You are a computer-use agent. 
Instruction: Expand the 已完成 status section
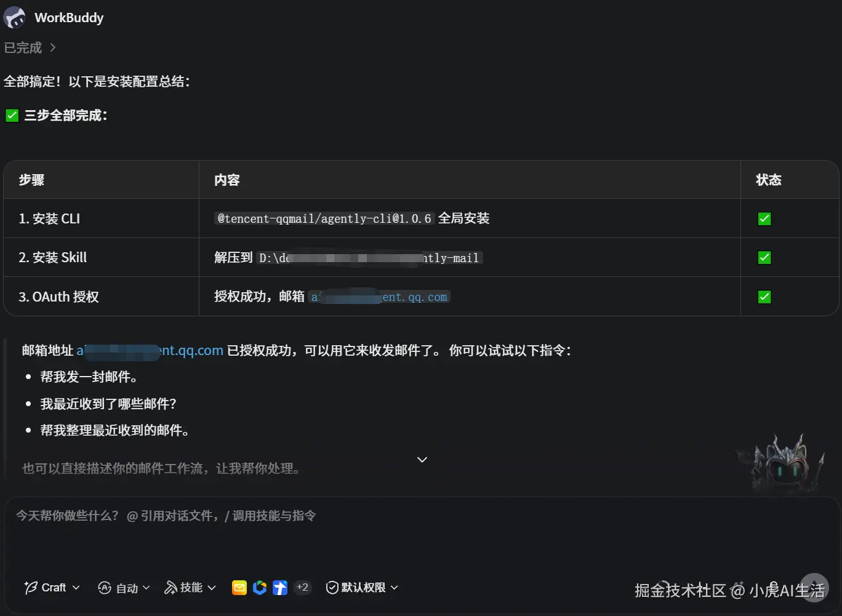30,48
